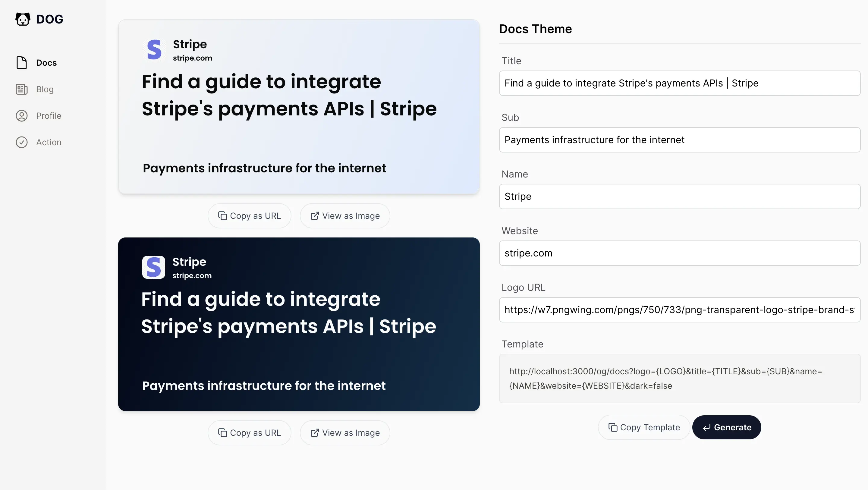Click View as Image under dark preview
This screenshot has width=868, height=490.
(x=345, y=433)
